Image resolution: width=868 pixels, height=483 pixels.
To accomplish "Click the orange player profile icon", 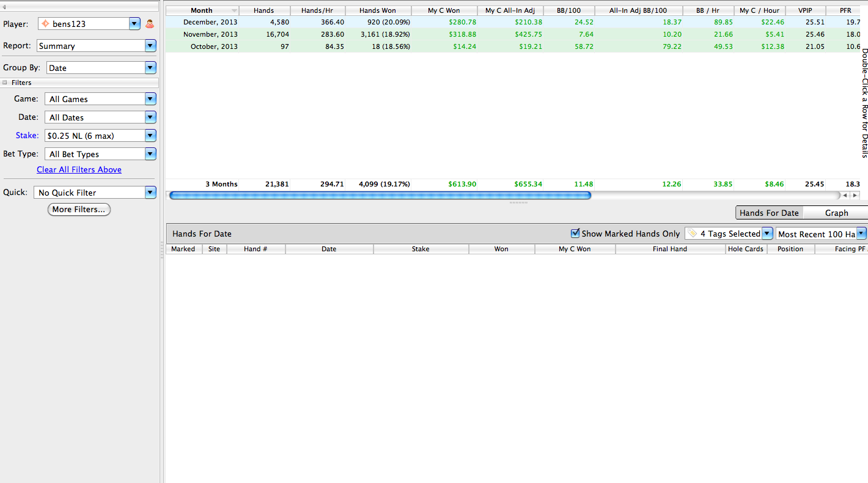I will [150, 24].
